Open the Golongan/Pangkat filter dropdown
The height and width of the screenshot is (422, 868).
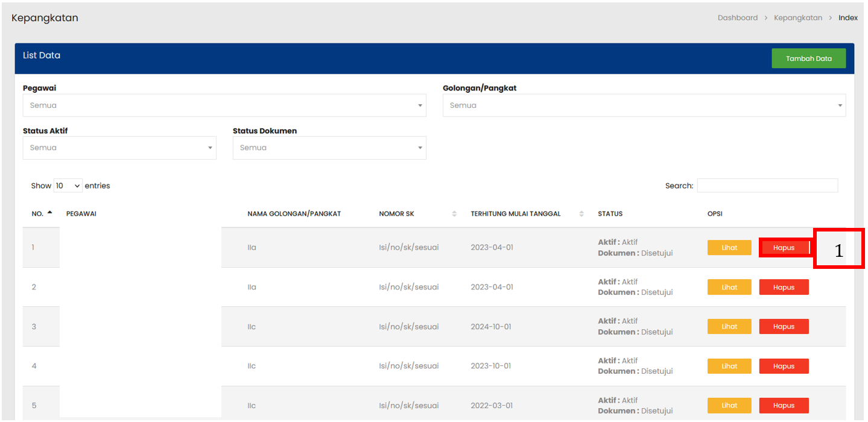coord(644,105)
